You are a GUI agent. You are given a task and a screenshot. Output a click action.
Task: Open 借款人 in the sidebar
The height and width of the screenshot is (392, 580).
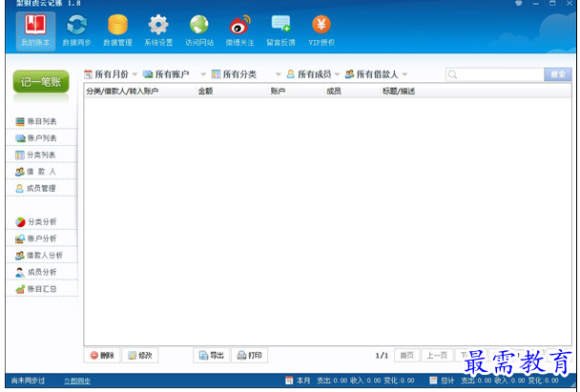pyautogui.click(x=41, y=172)
